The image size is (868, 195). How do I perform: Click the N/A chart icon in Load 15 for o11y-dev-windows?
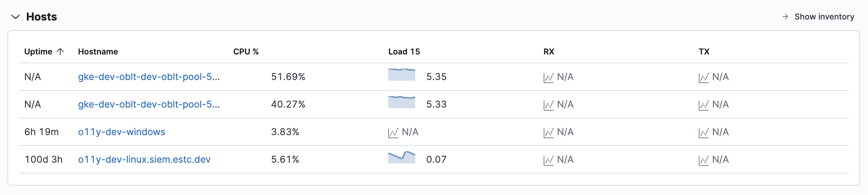(394, 132)
